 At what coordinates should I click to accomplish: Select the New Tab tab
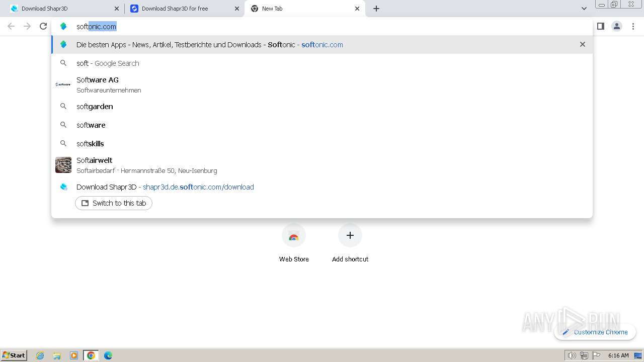point(304,9)
